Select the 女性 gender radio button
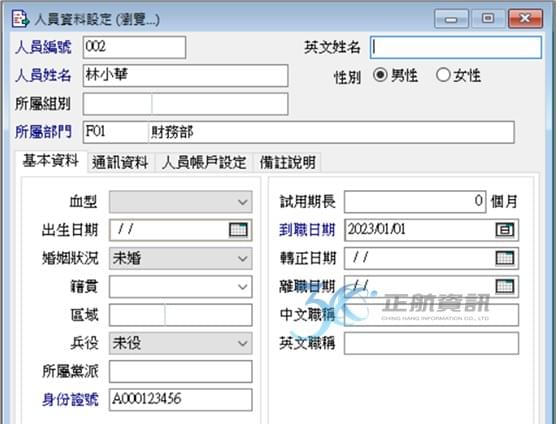Image resolution: width=556 pixels, height=424 pixels. click(x=443, y=75)
